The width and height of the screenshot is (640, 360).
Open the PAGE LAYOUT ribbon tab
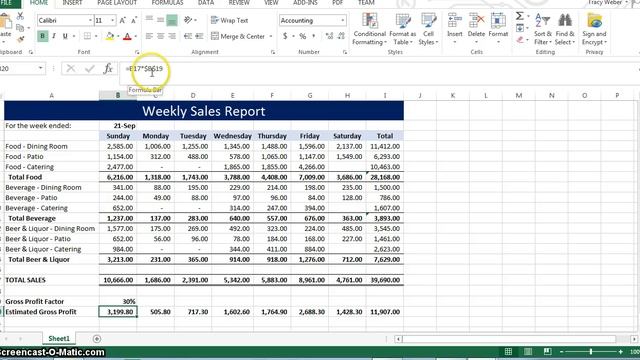pyautogui.click(x=117, y=3)
